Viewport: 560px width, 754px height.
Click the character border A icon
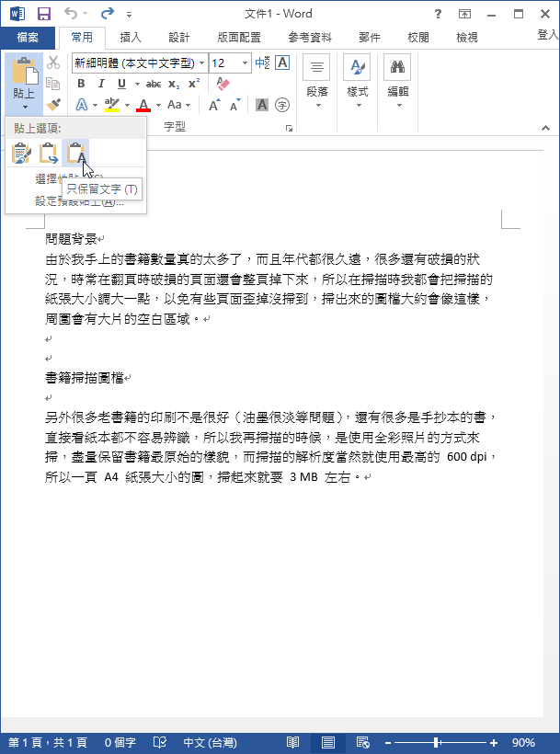pos(282,63)
